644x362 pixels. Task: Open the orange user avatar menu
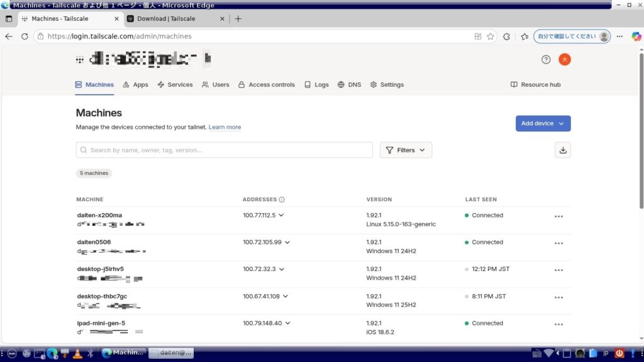tap(565, 60)
